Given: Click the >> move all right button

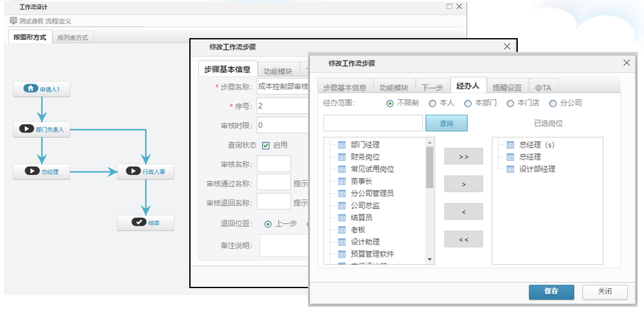Looking at the screenshot, I should coord(463,157).
